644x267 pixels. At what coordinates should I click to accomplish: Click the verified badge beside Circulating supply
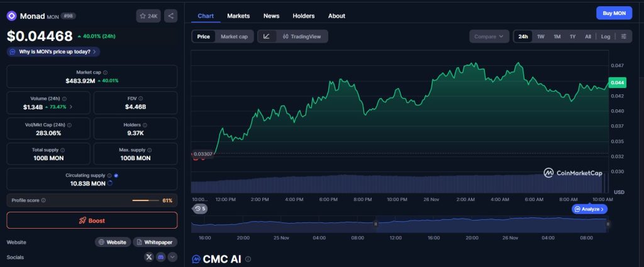click(x=116, y=175)
